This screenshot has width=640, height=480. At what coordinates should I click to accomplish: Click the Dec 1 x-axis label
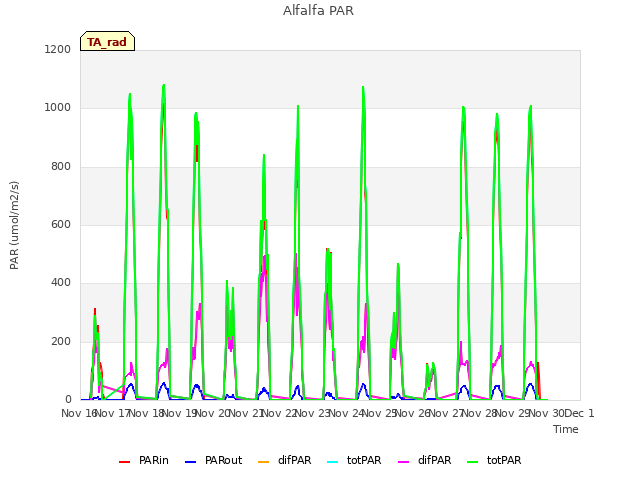coord(579,413)
